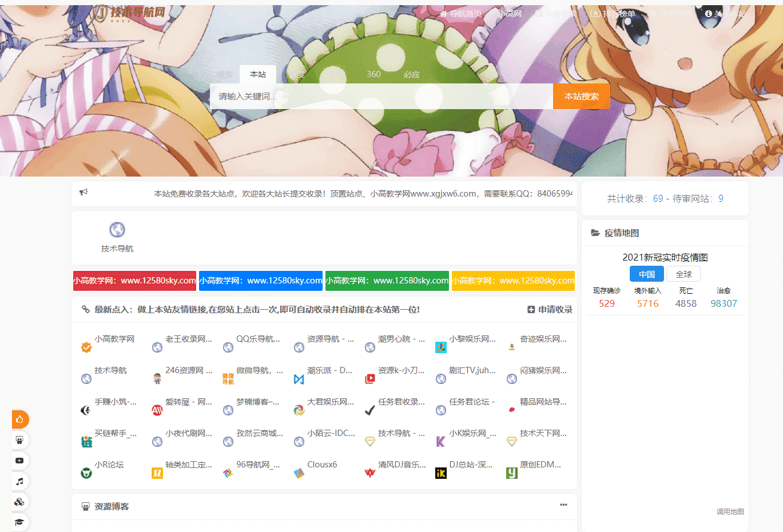Image resolution: width=783 pixels, height=532 pixels.
Task: Click the 小黎娱乐网 blue favicon
Action: (x=441, y=347)
